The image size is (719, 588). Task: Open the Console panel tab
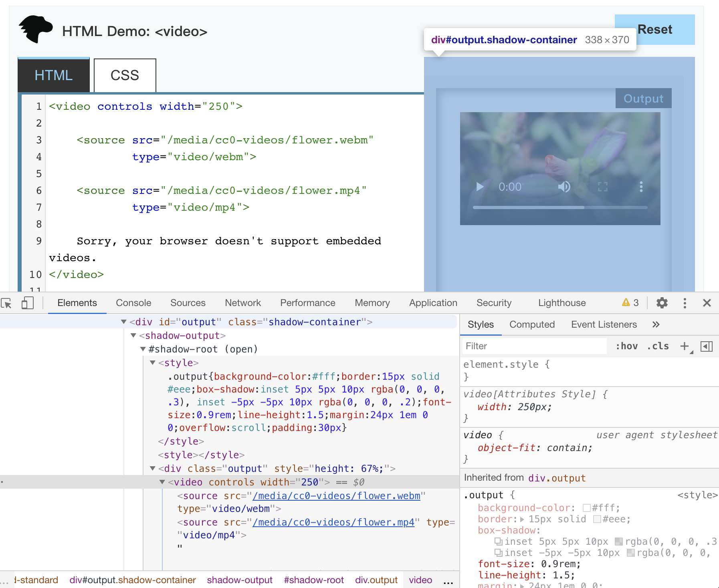[133, 303]
